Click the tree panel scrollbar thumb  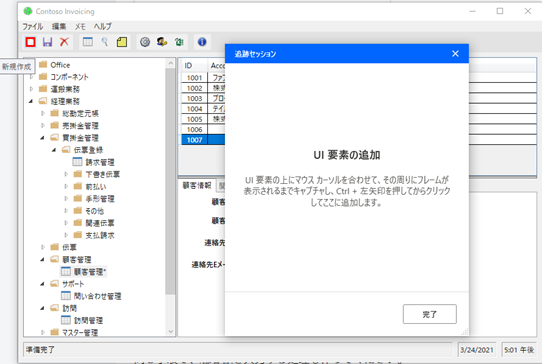pos(170,181)
